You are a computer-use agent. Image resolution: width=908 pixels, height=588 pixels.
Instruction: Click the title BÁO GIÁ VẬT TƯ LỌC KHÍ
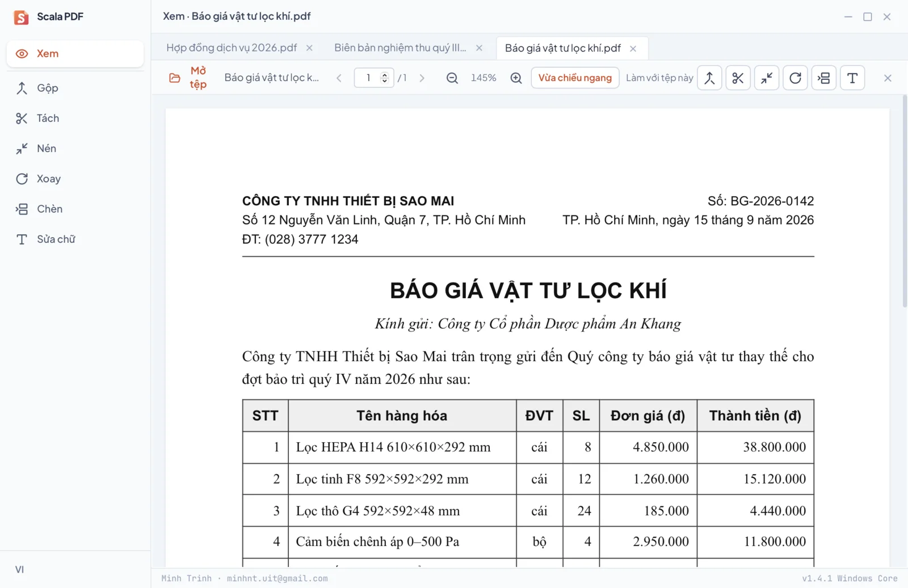pyautogui.click(x=528, y=290)
